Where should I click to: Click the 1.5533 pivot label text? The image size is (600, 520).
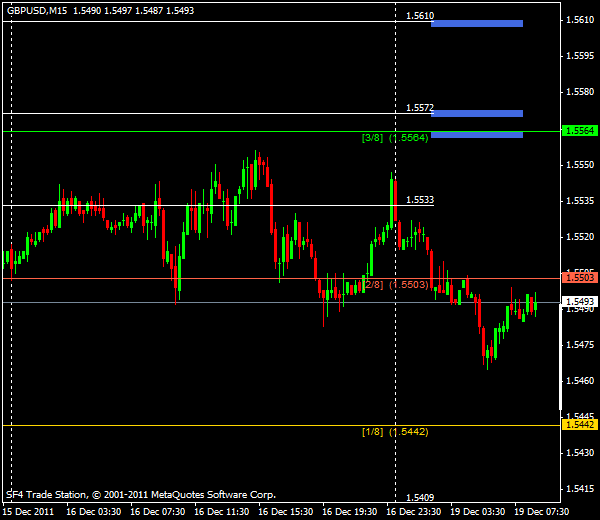(x=420, y=200)
